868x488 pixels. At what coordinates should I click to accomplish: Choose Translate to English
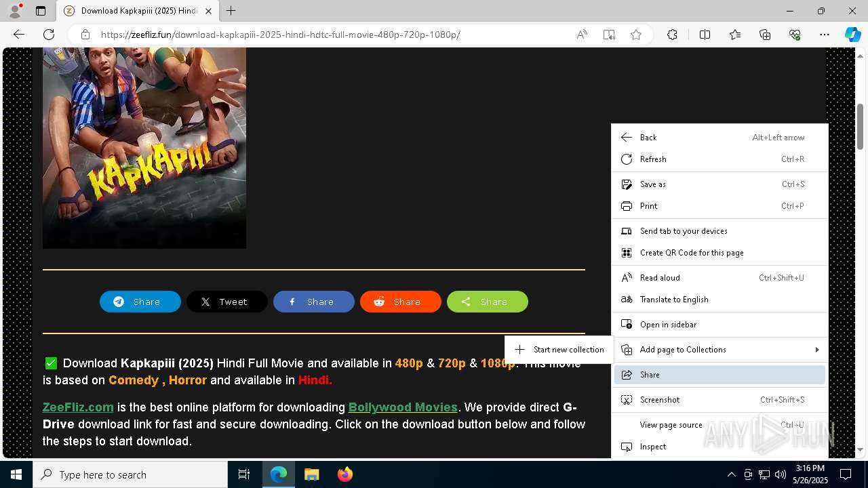click(x=719, y=300)
